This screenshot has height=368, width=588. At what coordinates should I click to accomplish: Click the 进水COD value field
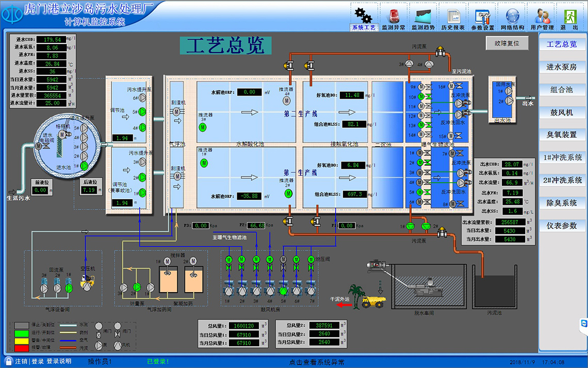pyautogui.click(x=52, y=39)
